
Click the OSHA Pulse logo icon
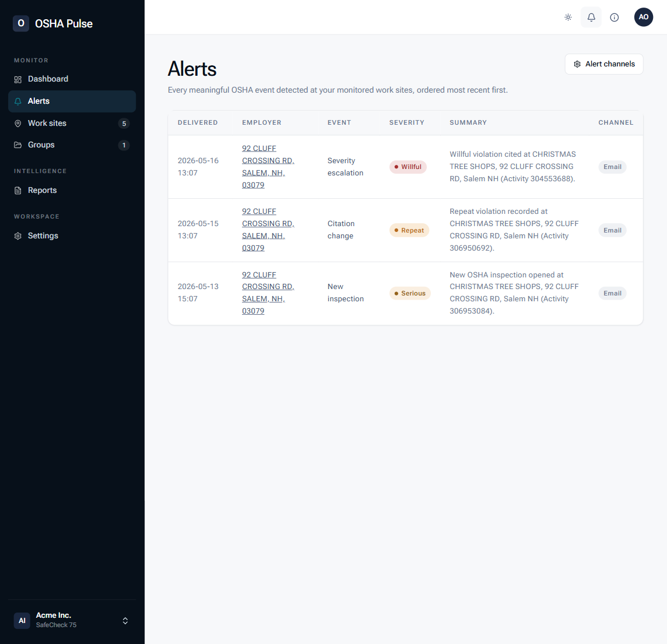pos(21,23)
